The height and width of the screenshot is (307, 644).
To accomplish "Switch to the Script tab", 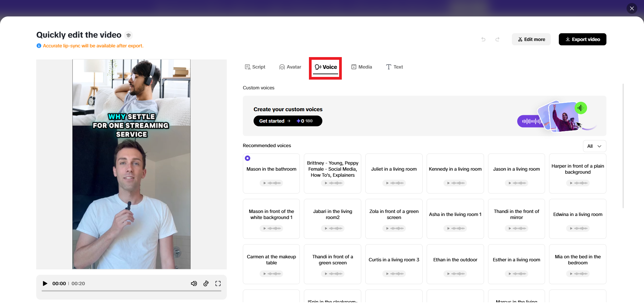I will click(x=255, y=67).
